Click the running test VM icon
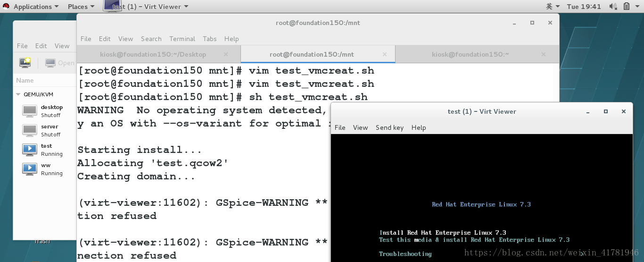The height and width of the screenshot is (262, 644). pyautogui.click(x=30, y=150)
